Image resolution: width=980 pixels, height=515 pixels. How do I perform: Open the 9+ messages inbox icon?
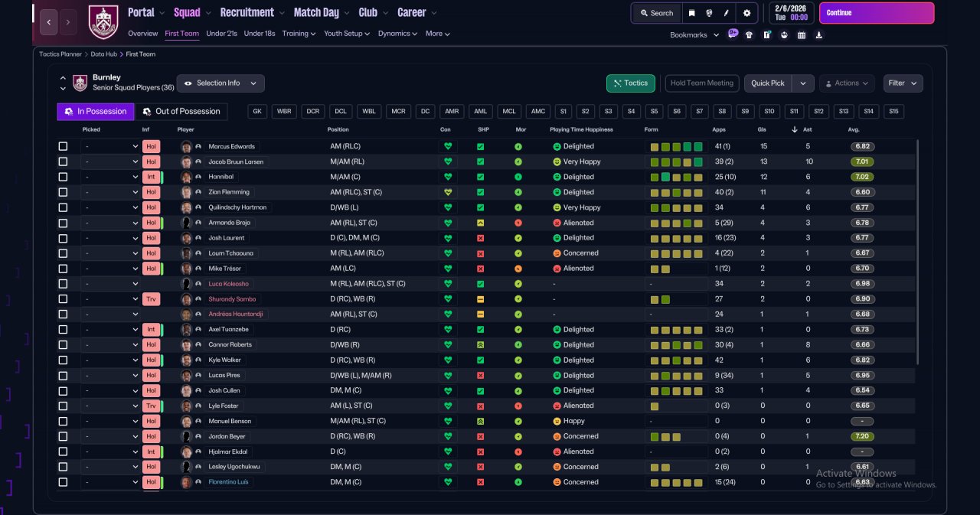tap(733, 34)
